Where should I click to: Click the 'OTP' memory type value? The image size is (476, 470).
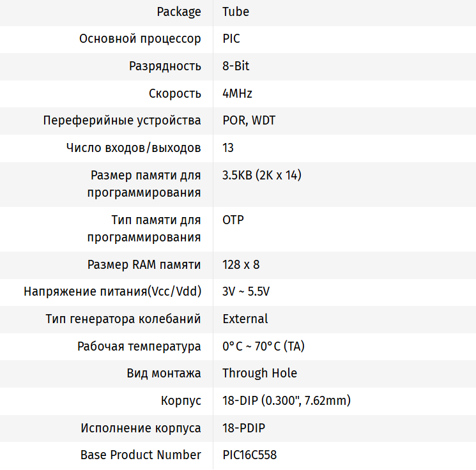(233, 220)
